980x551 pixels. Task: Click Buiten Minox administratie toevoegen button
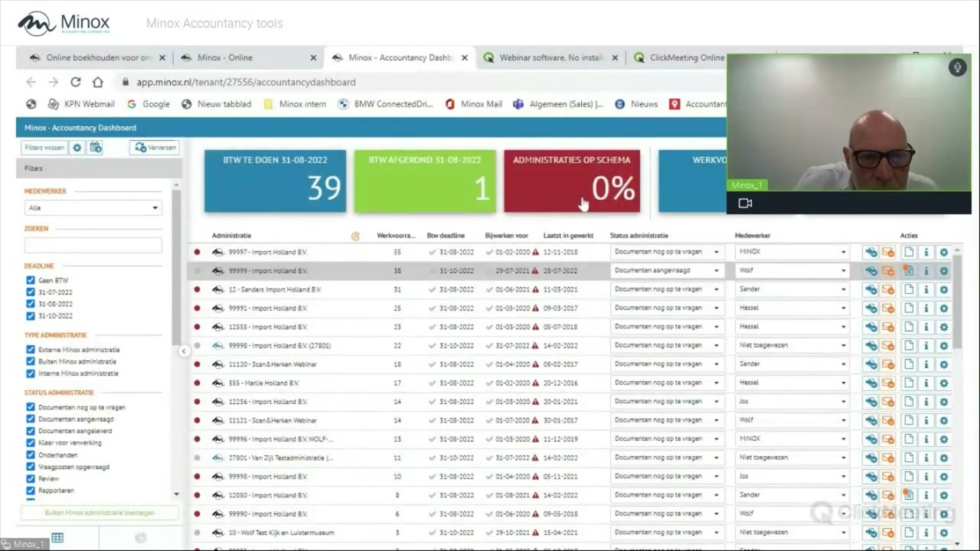click(100, 513)
